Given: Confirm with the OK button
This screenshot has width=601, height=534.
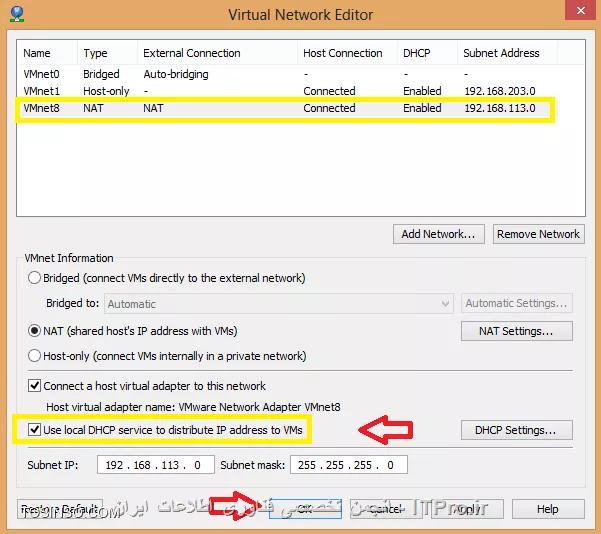Looking at the screenshot, I should tap(305, 509).
